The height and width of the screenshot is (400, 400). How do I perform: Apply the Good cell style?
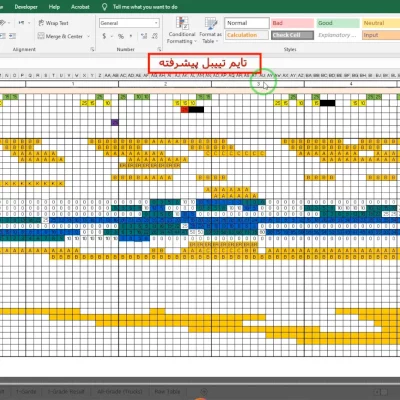[338, 23]
